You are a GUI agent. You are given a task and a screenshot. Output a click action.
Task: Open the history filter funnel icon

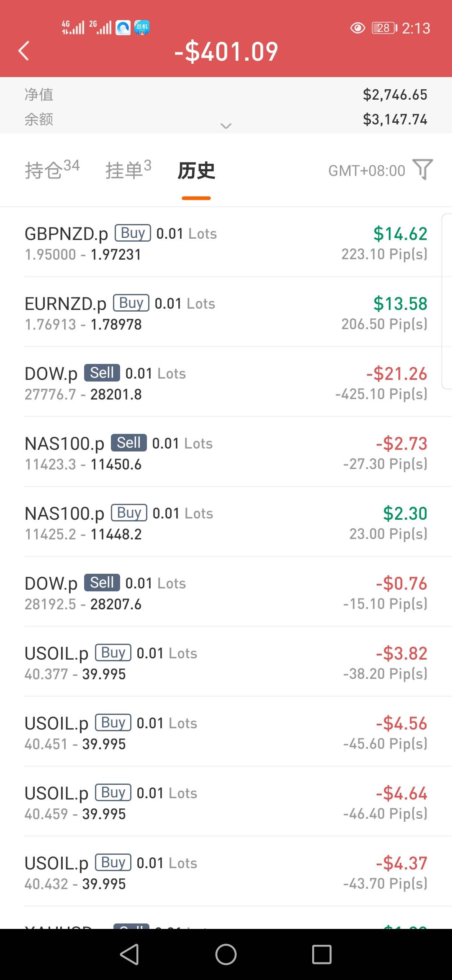pos(422,170)
